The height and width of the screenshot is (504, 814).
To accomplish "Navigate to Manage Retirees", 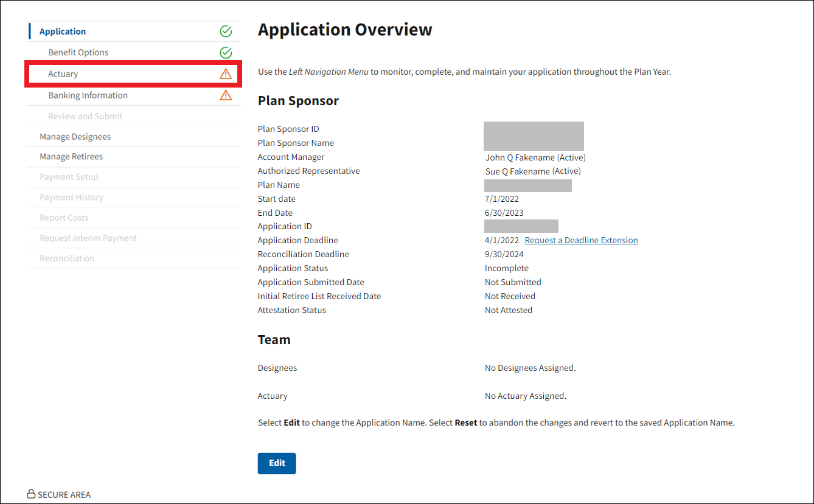I will pos(71,157).
